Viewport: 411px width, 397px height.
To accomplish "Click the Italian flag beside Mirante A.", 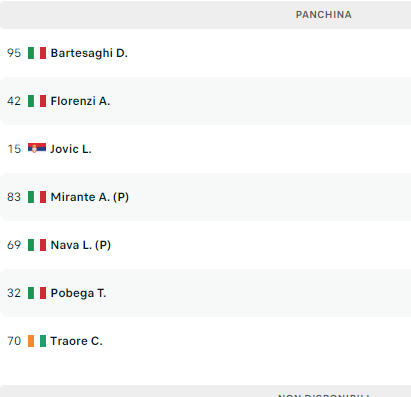I will pyautogui.click(x=37, y=197).
